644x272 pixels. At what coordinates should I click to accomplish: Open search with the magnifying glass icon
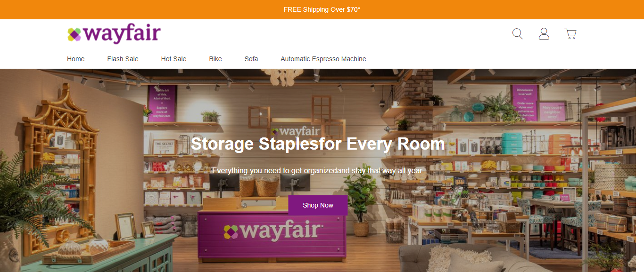click(x=518, y=34)
